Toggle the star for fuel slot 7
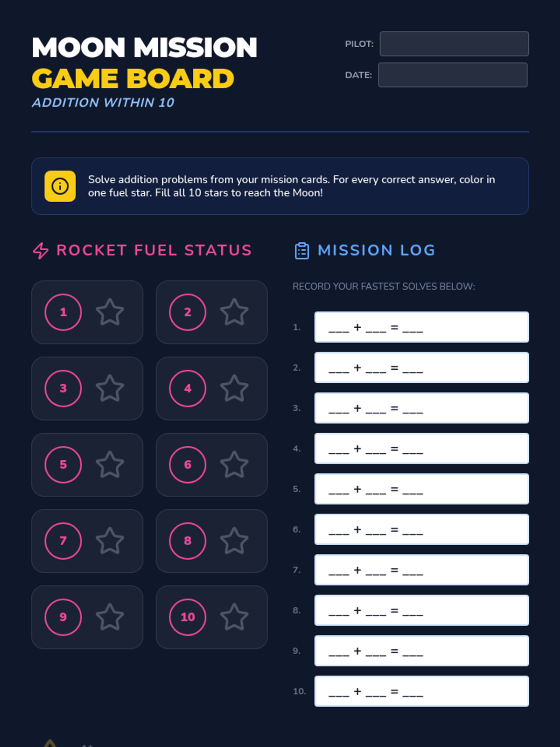This screenshot has height=747, width=560. click(x=110, y=541)
